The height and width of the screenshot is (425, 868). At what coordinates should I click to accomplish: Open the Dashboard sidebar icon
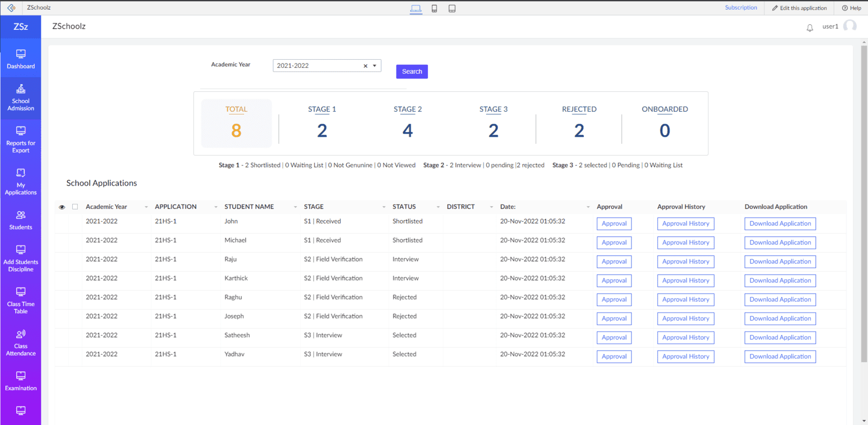pyautogui.click(x=21, y=59)
